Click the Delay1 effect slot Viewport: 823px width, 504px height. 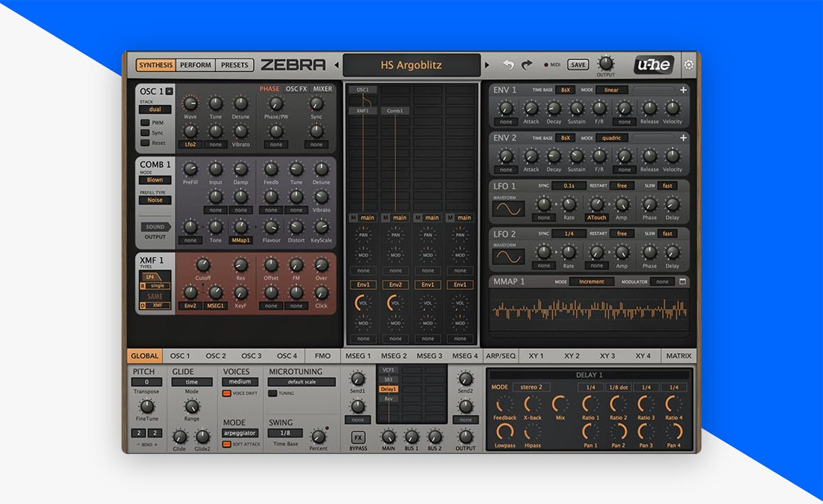388,389
